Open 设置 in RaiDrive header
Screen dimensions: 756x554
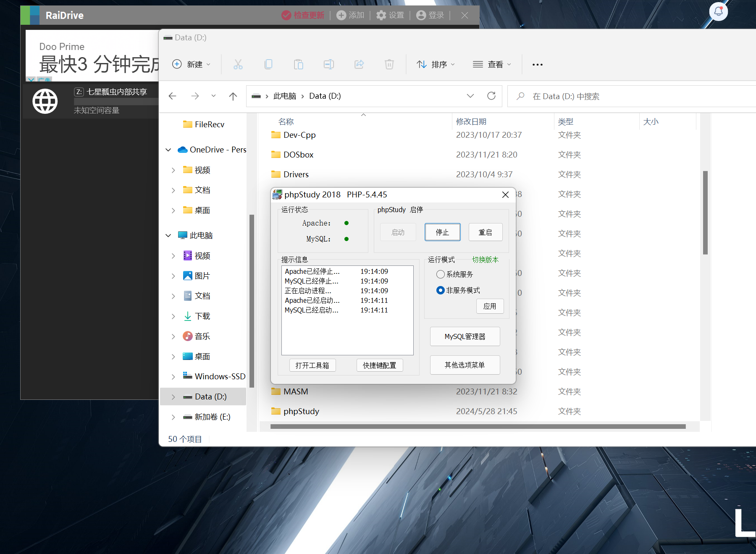[390, 15]
